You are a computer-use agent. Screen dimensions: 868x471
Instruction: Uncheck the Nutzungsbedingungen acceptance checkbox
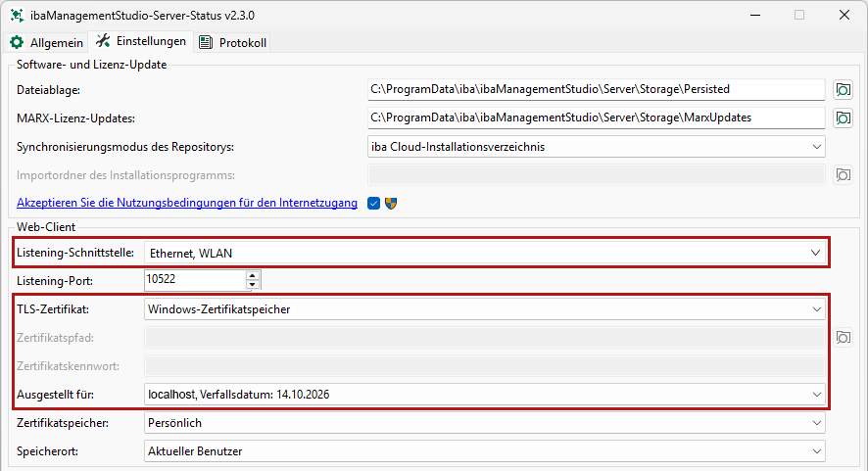tap(373, 203)
